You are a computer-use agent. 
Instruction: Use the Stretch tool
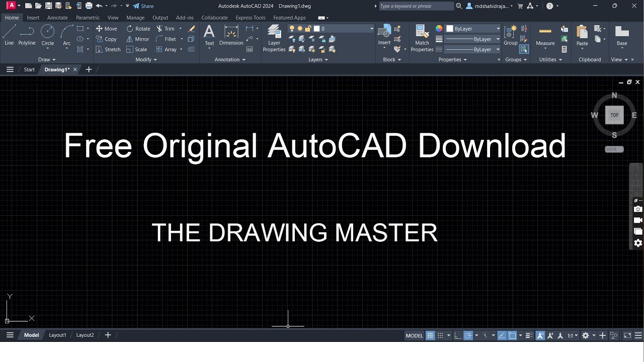pyautogui.click(x=108, y=49)
